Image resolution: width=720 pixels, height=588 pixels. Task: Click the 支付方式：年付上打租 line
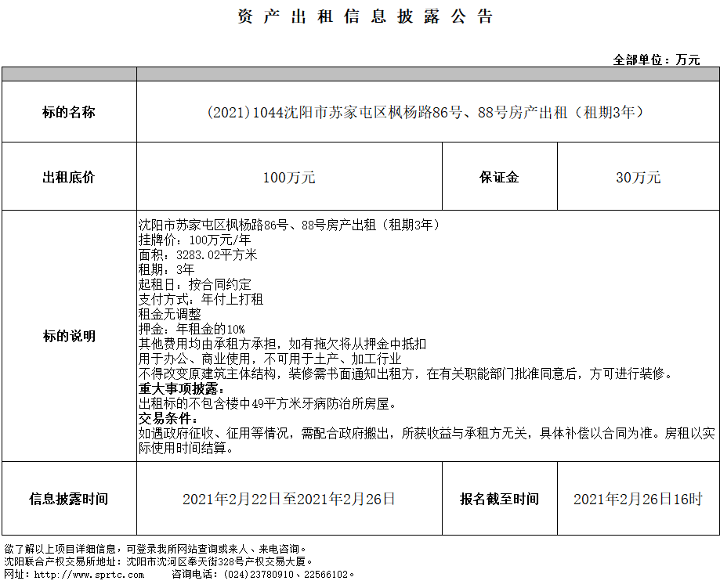coord(201,299)
